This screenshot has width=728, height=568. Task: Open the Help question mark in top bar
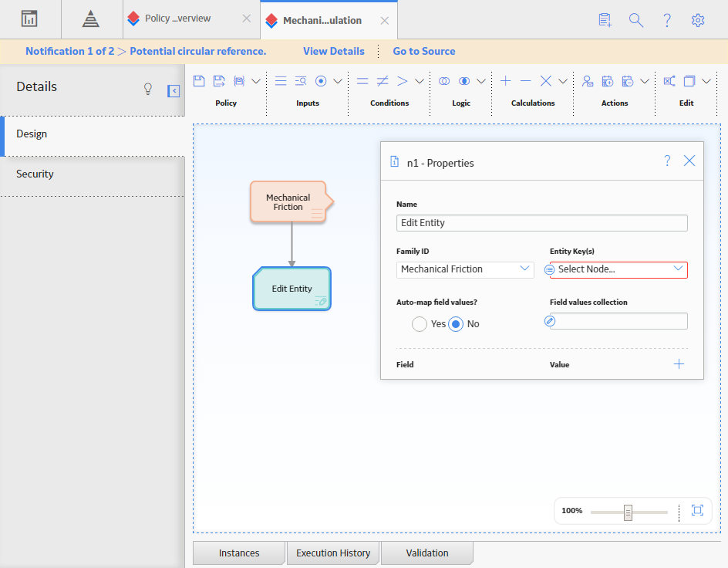click(667, 20)
